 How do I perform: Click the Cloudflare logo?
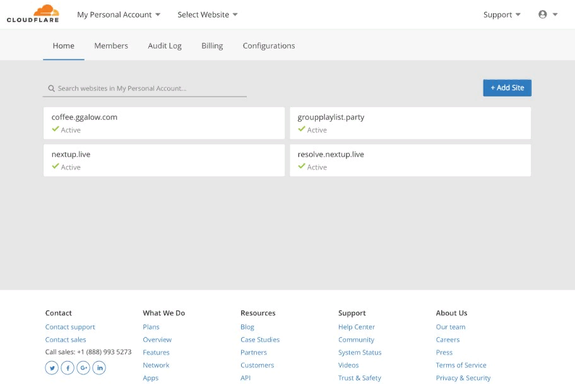[33, 14]
